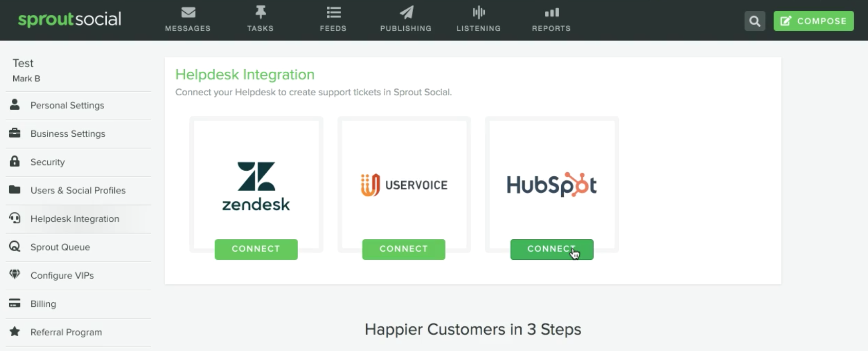Open Referral Program page

pyautogui.click(x=78, y=333)
